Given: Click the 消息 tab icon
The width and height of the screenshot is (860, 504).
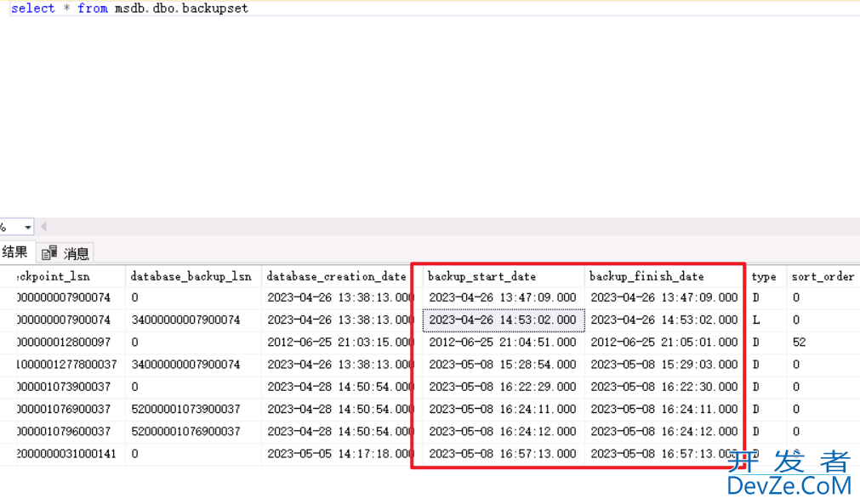Looking at the screenshot, I should [48, 252].
